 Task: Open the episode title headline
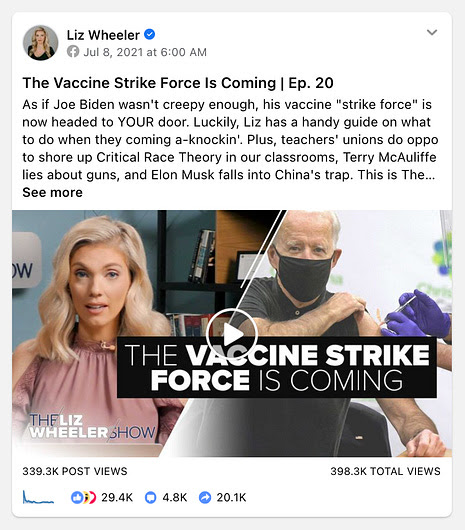click(178, 83)
